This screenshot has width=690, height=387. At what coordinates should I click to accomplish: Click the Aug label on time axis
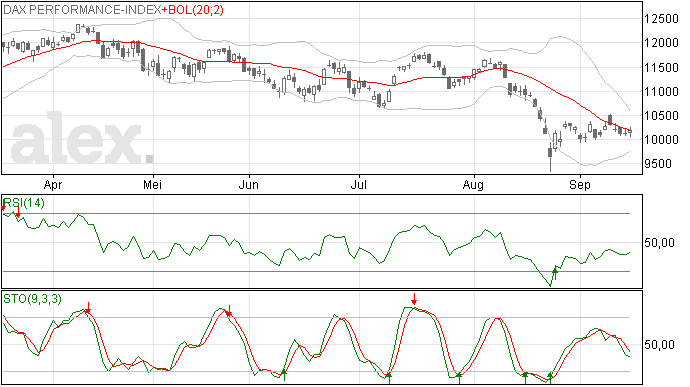point(473,184)
